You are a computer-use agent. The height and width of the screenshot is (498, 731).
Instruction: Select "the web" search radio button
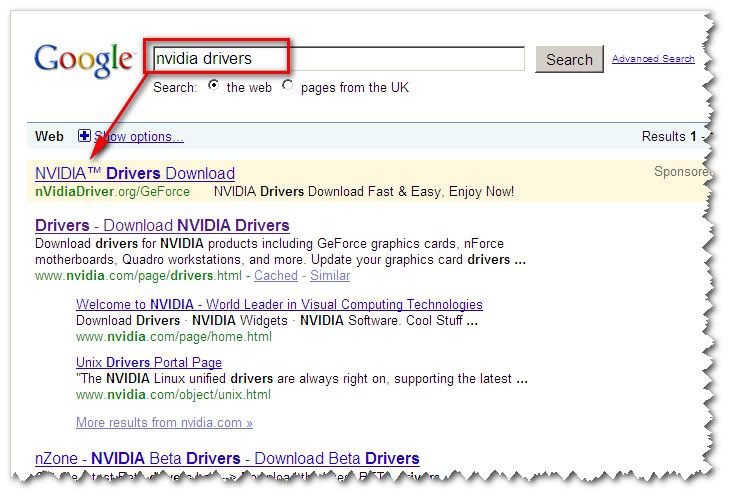pyautogui.click(x=213, y=86)
